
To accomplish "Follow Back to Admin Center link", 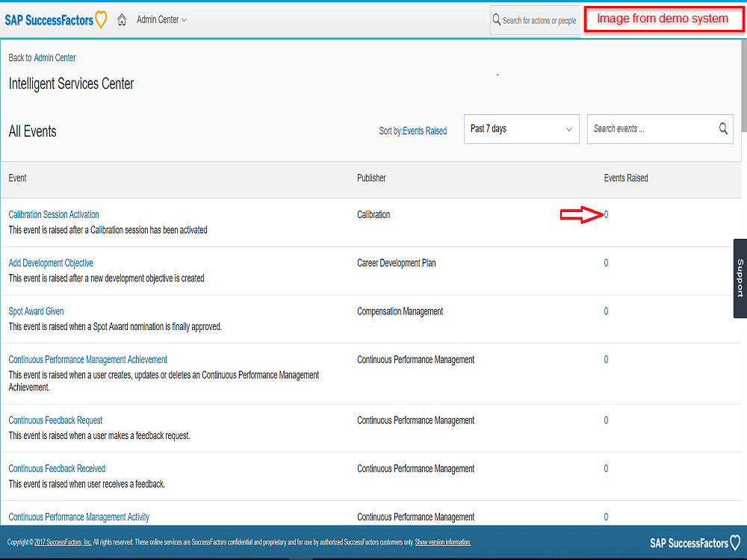I will (x=55, y=57).
